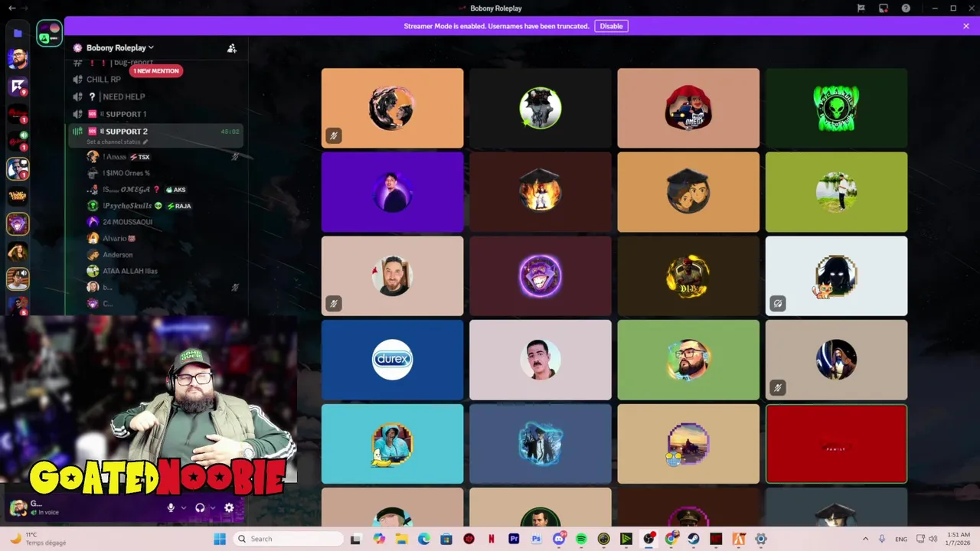Click the taskbar Search box
This screenshot has width=980, height=551.
tap(288, 539)
